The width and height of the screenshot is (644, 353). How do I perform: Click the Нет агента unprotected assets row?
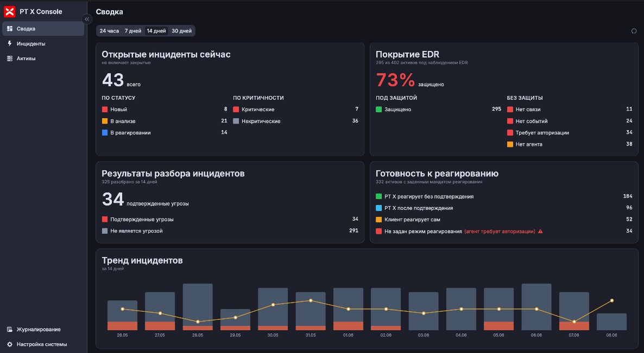(x=570, y=144)
